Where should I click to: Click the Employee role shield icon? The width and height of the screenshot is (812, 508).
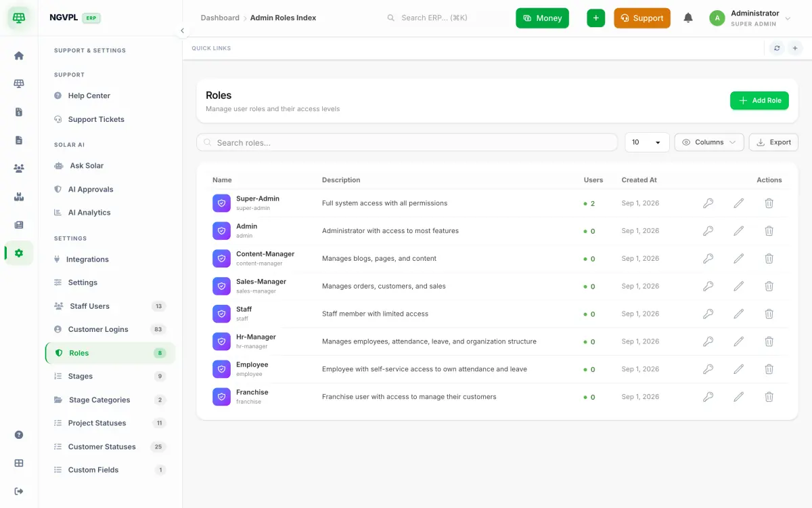221,369
